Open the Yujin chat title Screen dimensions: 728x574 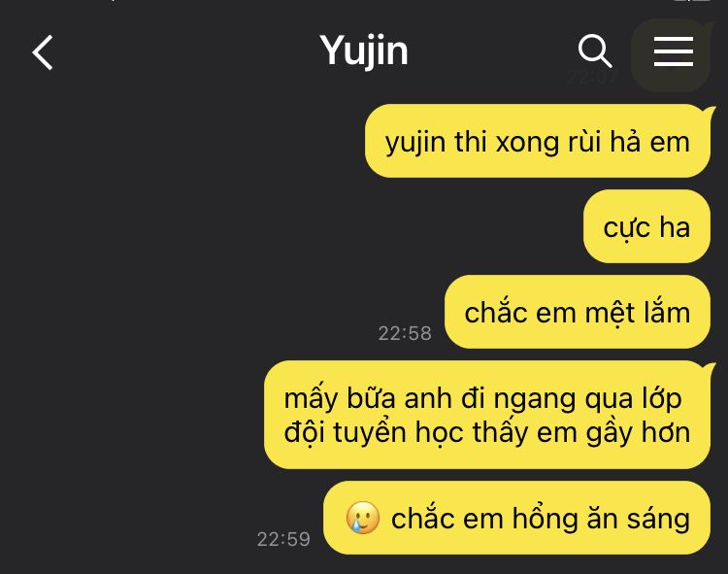pos(364,51)
